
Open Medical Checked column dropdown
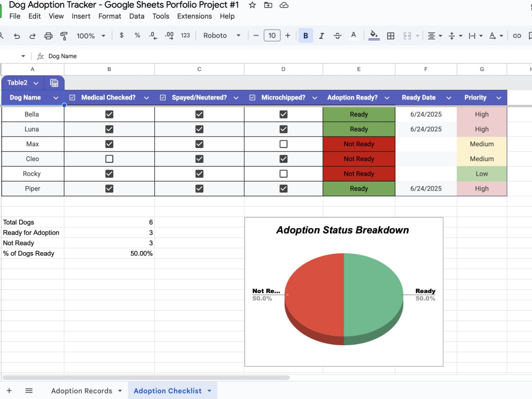click(147, 98)
